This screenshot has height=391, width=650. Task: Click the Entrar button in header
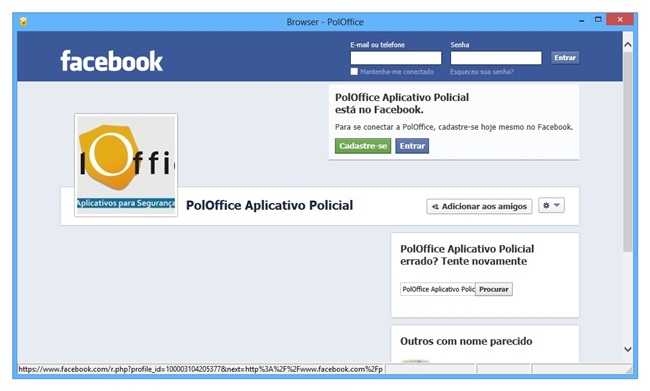(565, 58)
